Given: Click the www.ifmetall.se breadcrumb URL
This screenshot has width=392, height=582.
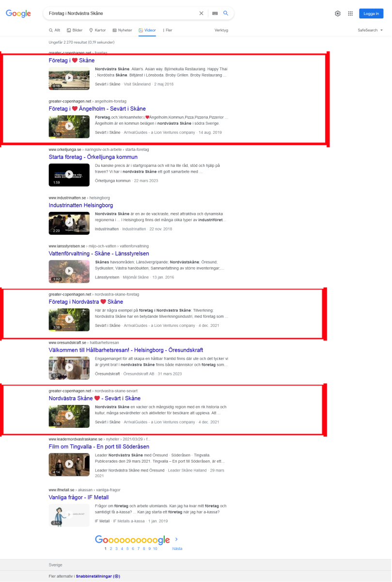Looking at the screenshot, I should [62, 490].
